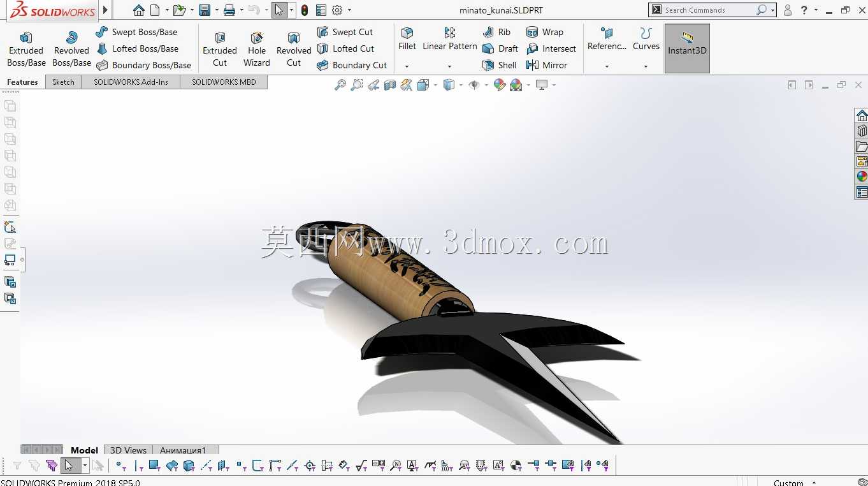Use the Shell tool
This screenshot has width=868, height=486.
[500, 65]
